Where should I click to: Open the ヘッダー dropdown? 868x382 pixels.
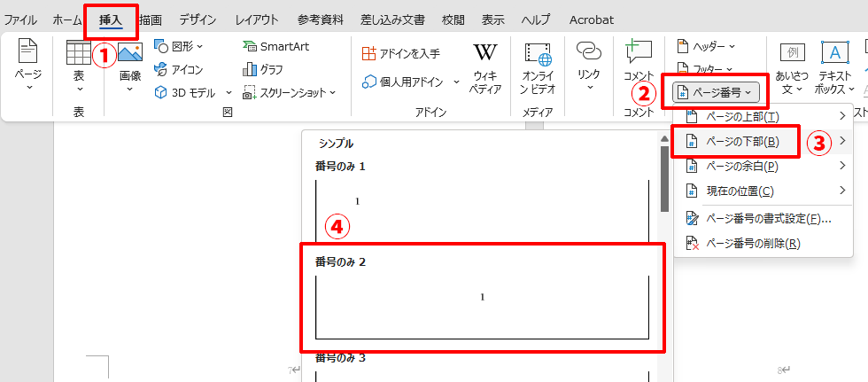[x=707, y=46]
